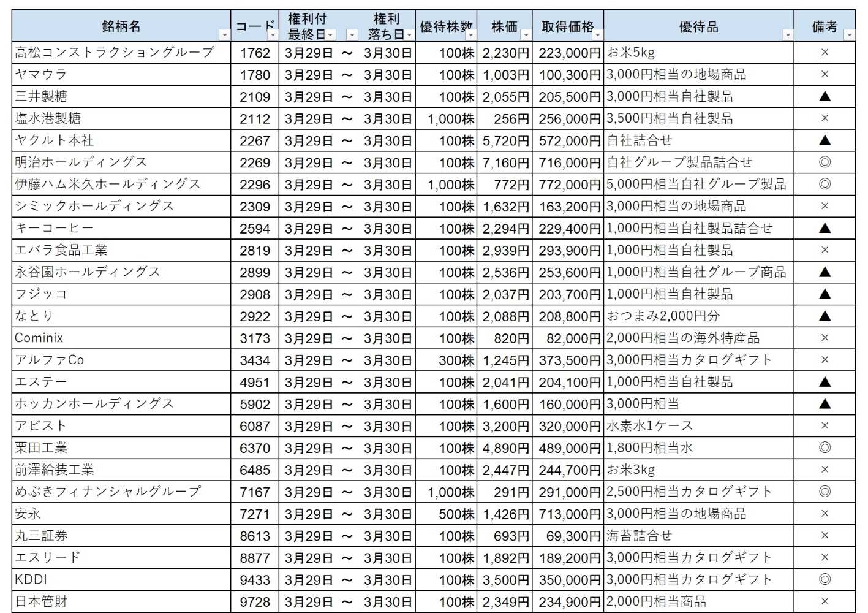Select the ホッカンホールディングス cell

pyautogui.click(x=121, y=404)
